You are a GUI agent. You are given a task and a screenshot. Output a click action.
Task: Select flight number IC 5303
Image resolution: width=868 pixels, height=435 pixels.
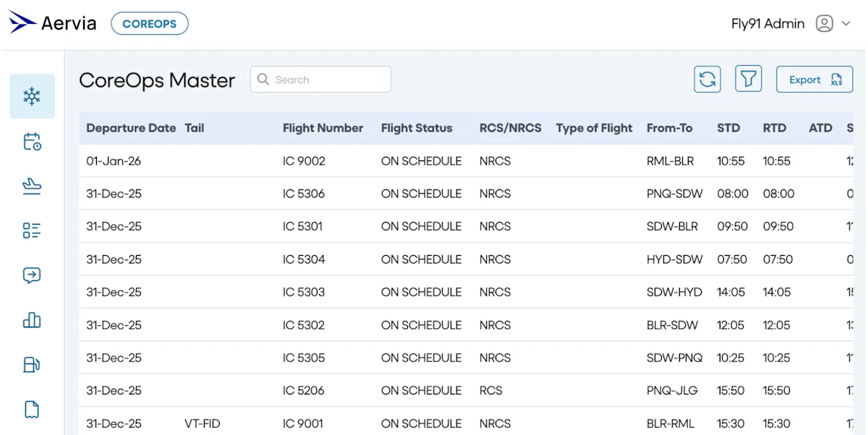pyautogui.click(x=304, y=292)
